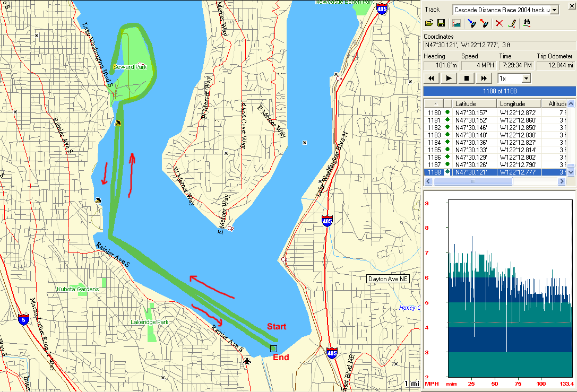
Task: Open the track profile graph icon
Action: pyautogui.click(x=456, y=23)
